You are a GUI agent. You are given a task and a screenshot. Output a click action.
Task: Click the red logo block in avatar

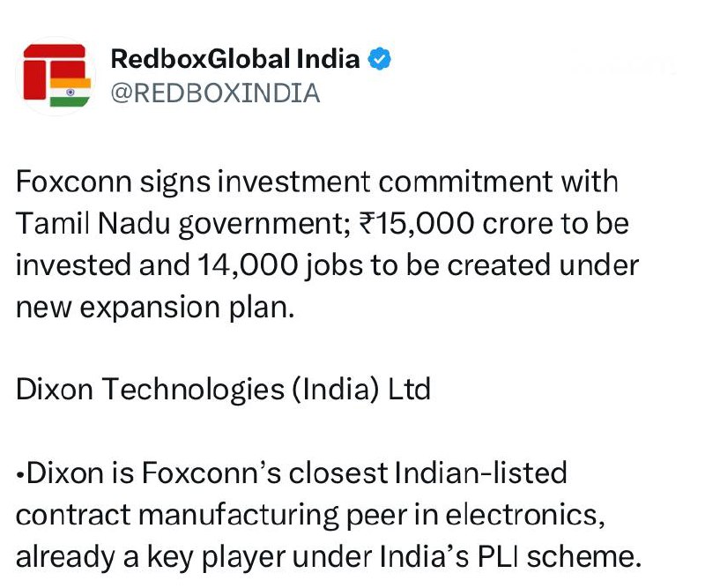point(46,69)
